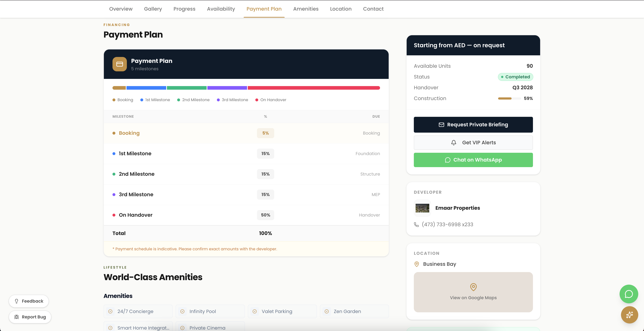Click the Foundation due label

(368, 154)
